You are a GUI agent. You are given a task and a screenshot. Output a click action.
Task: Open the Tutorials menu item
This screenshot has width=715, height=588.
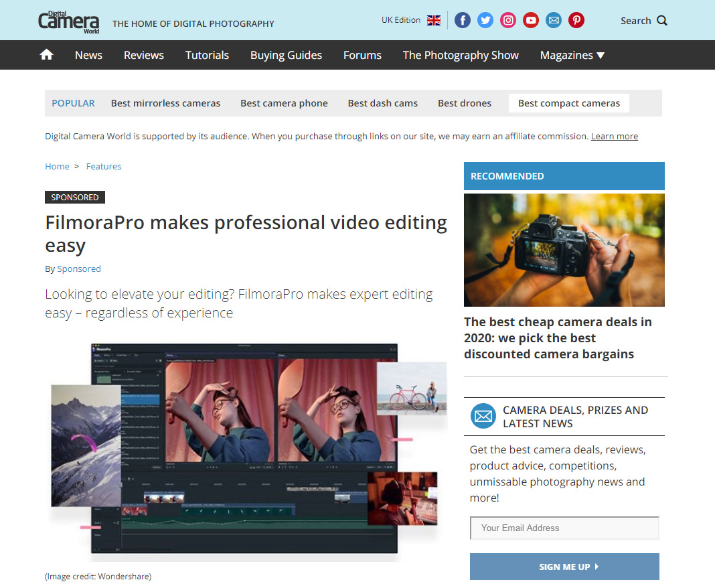tap(207, 55)
